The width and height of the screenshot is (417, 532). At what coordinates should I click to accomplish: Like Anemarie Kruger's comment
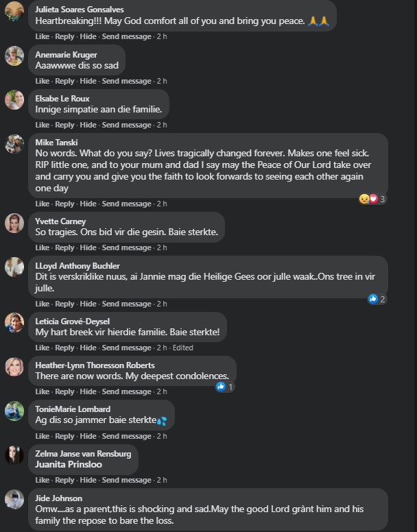(x=43, y=81)
